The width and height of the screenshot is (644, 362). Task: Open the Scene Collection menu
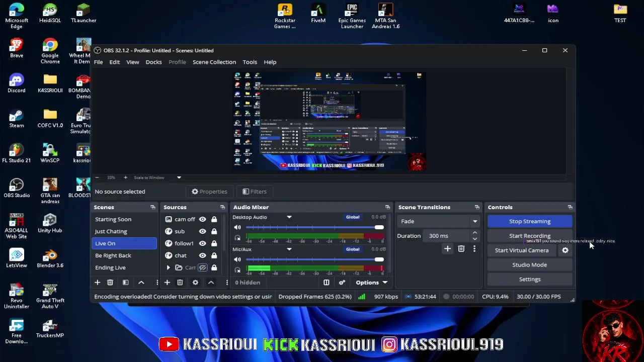coord(214,62)
